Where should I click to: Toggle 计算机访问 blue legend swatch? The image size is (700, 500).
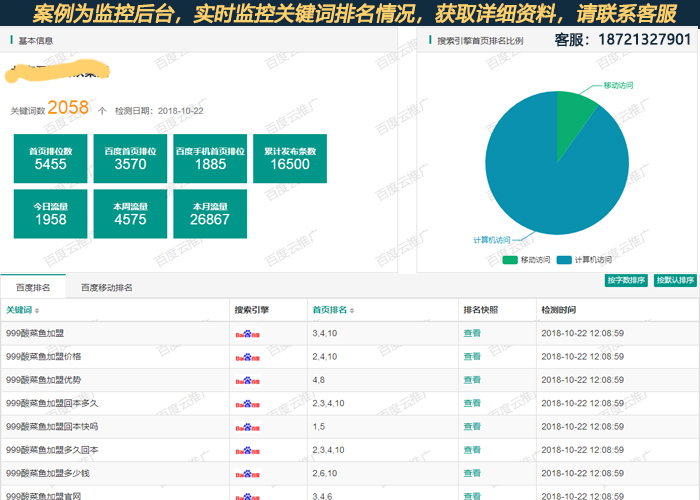pyautogui.click(x=564, y=260)
